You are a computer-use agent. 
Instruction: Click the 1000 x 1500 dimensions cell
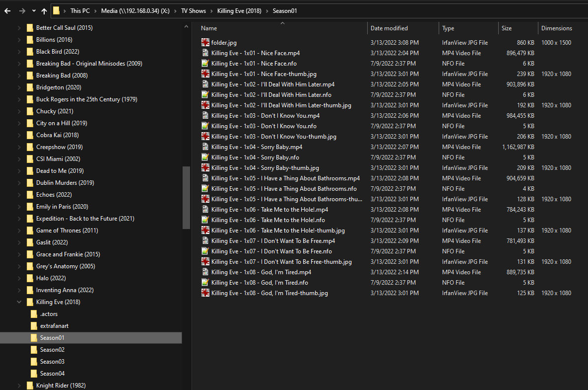(x=556, y=42)
